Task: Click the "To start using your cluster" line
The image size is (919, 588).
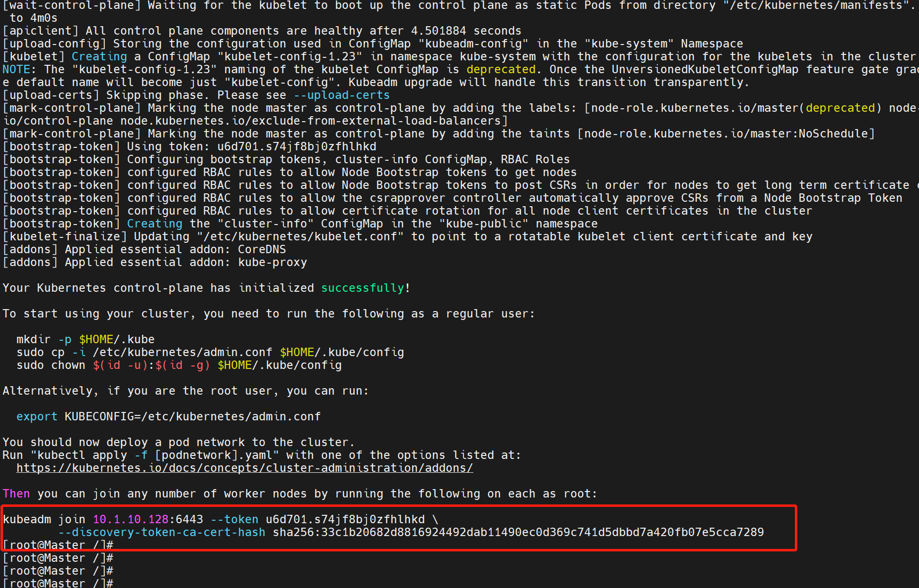Action: click(x=269, y=314)
